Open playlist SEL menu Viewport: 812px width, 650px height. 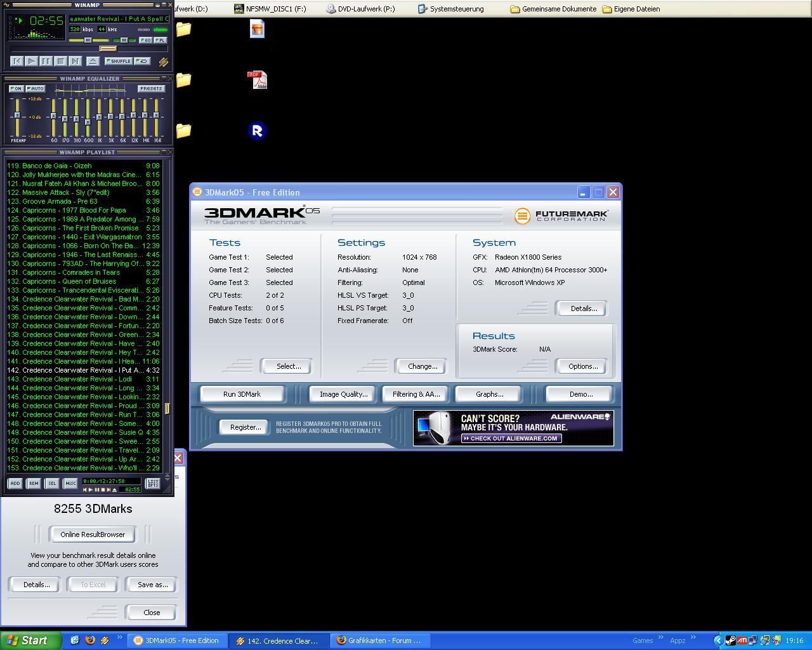52,483
